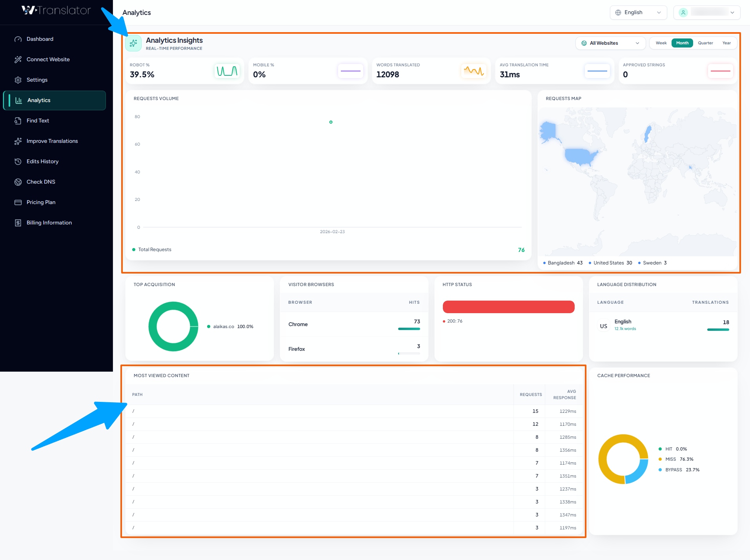The width and height of the screenshot is (750, 560).
Task: Select the Find Text icon
Action: (18, 120)
